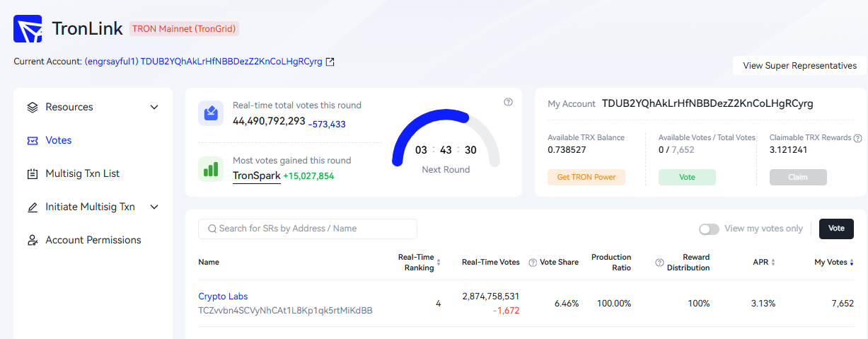Focus the Search for SRs field
Image resolution: width=868 pixels, height=339 pixels.
coord(308,229)
